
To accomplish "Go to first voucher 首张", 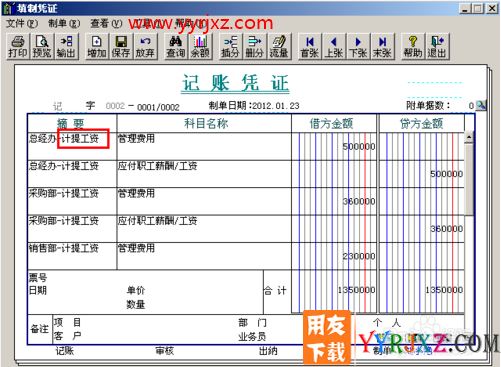I will point(310,46).
